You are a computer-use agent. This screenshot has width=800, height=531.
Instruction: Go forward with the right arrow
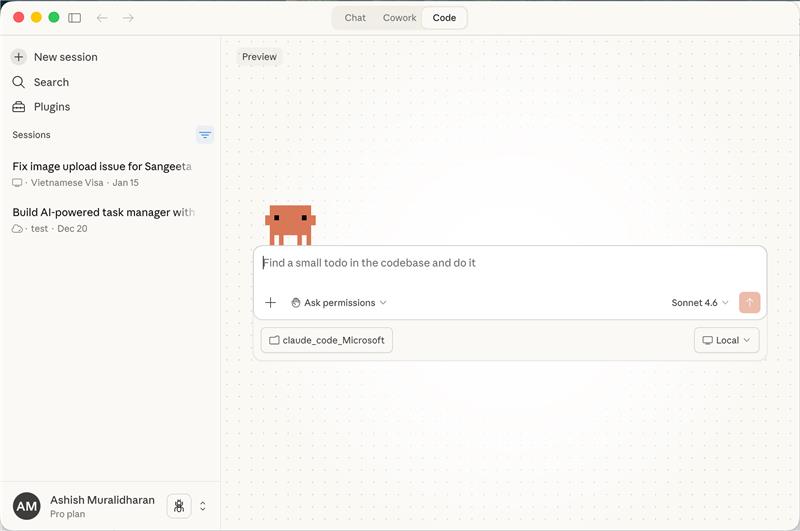pos(128,18)
